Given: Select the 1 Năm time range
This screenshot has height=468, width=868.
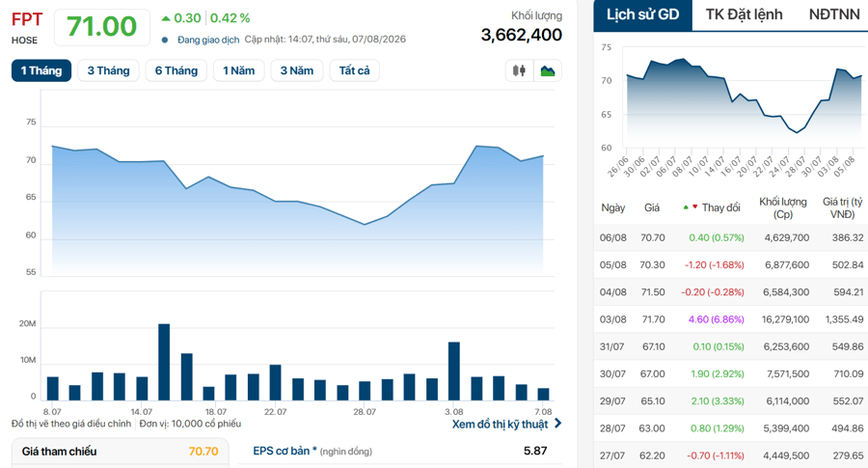Looking at the screenshot, I should 238,70.
